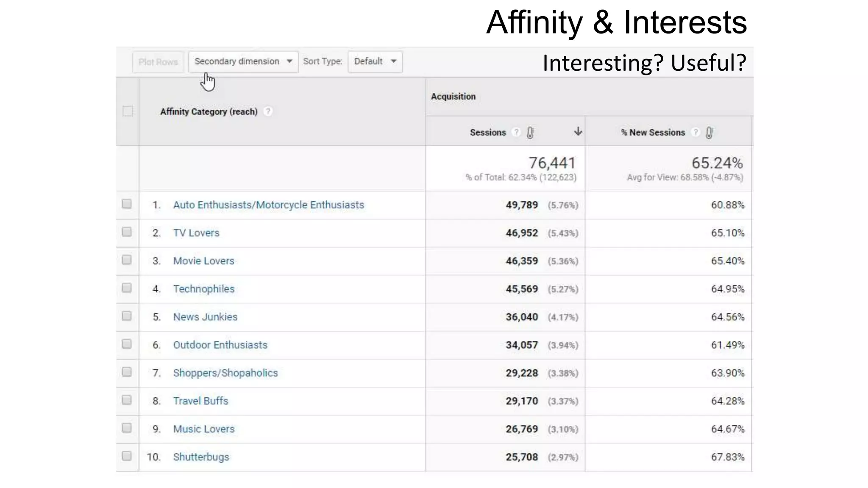The image size is (868, 488).
Task: Click sessions value 29,228
Action: [x=522, y=373]
